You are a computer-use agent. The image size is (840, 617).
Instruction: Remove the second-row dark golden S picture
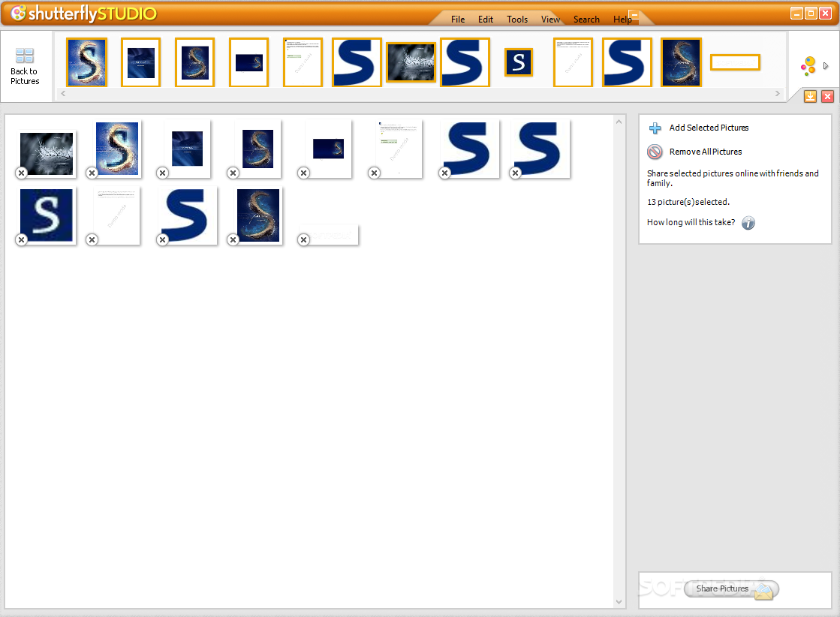[x=233, y=240]
